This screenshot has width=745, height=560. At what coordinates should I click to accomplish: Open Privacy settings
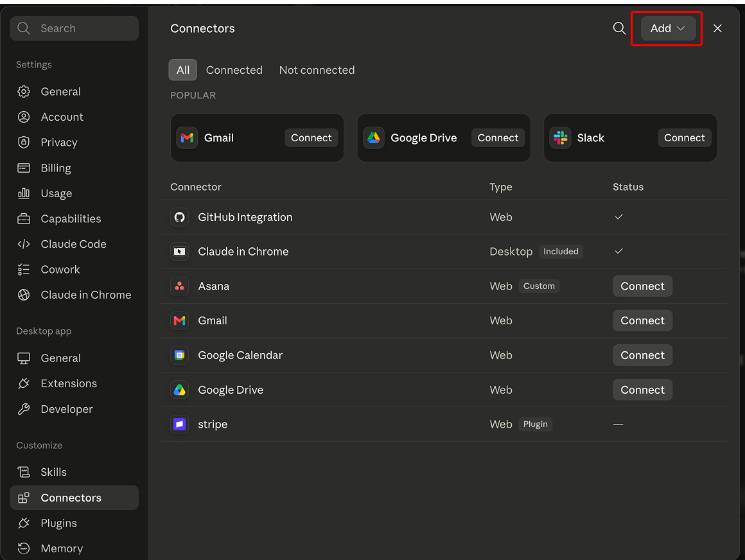pos(74,143)
